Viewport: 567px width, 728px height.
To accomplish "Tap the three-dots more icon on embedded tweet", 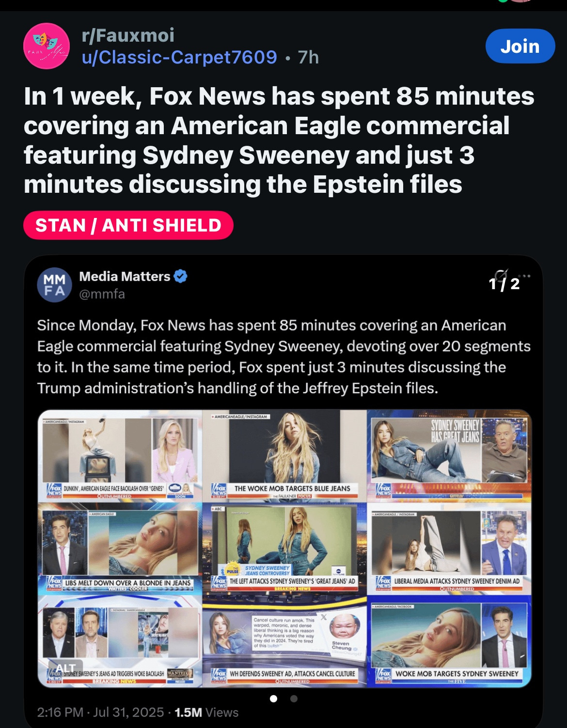I will 526,276.
